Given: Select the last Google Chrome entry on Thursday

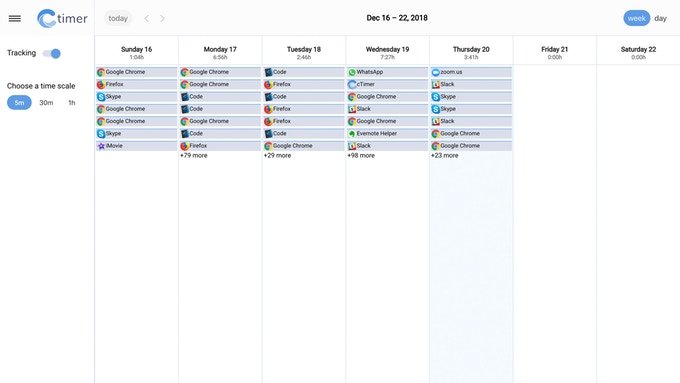Looking at the screenshot, I should pyautogui.click(x=471, y=146).
